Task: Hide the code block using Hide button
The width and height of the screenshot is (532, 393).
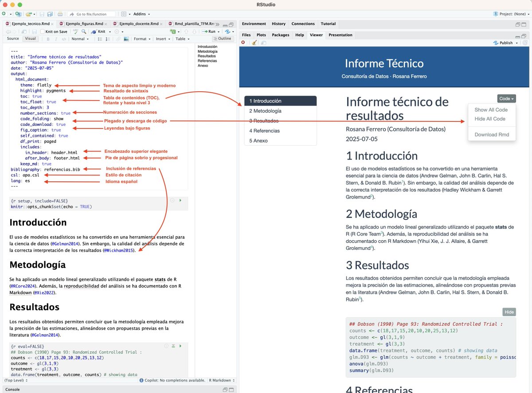Action: coord(509,312)
